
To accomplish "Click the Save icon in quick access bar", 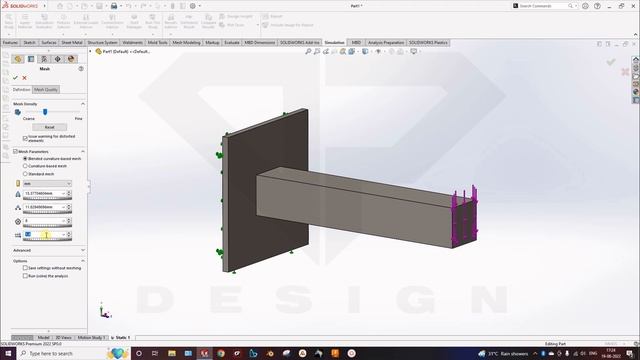I will click(99, 6).
